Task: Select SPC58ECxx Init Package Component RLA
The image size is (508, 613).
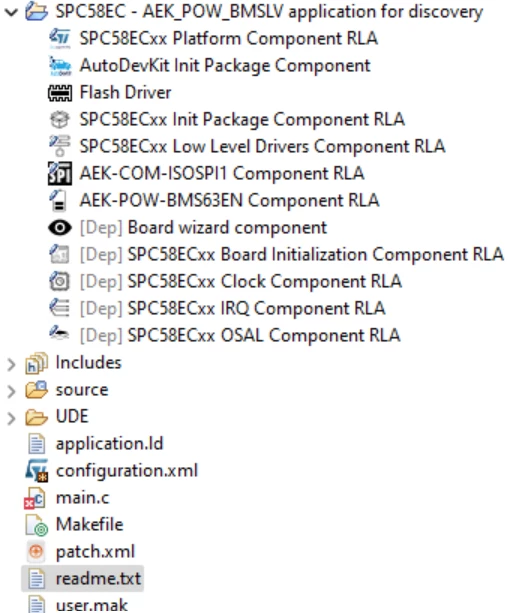Action: coord(242,119)
